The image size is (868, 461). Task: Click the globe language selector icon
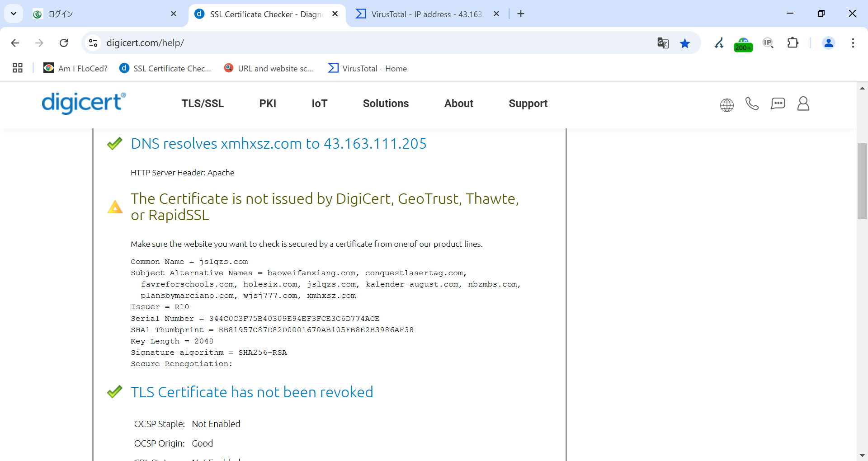727,105
